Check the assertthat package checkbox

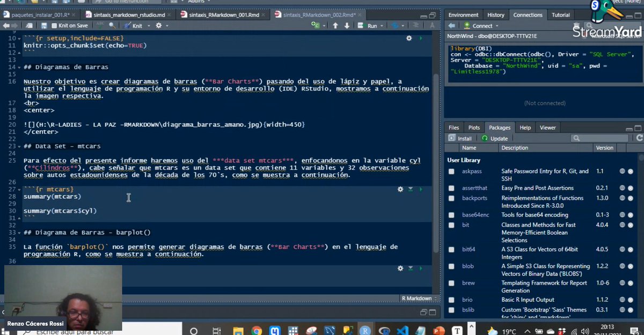click(452, 188)
